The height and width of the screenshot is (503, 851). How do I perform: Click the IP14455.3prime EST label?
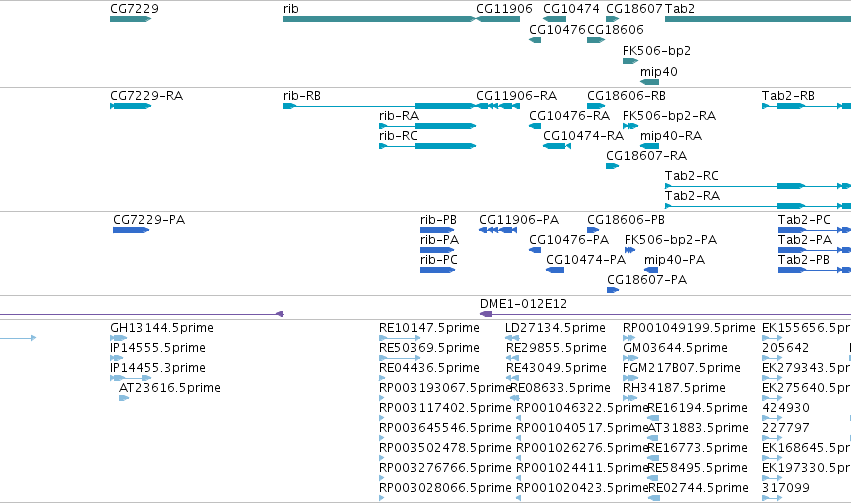tap(158, 368)
